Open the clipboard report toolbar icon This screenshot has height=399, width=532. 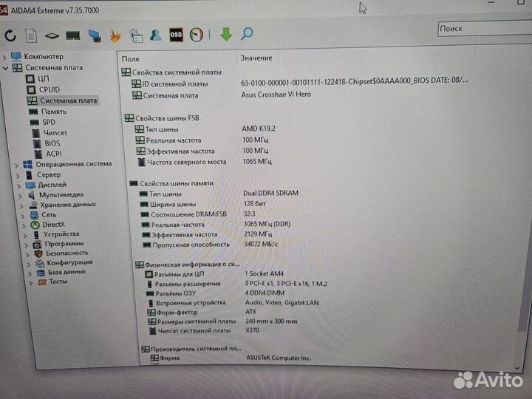click(136, 35)
